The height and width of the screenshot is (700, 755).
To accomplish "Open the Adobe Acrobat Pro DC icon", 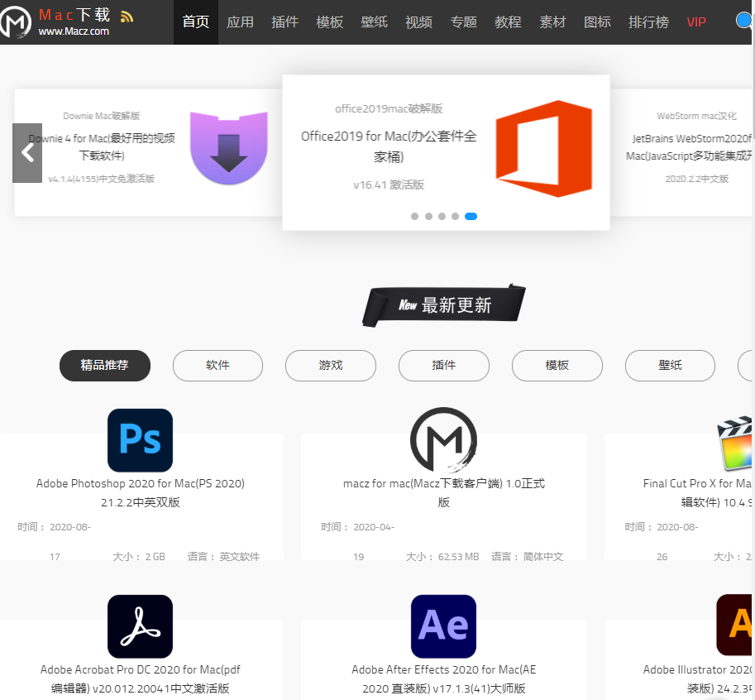I will [x=140, y=626].
